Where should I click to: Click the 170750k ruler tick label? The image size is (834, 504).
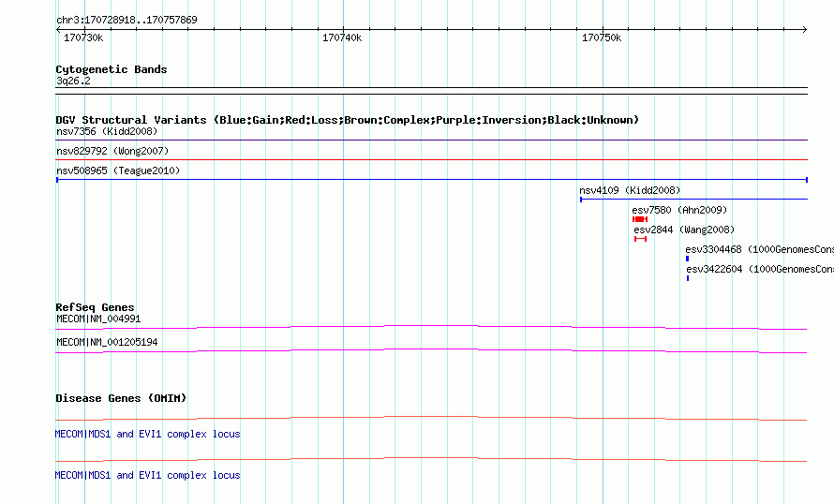(602, 37)
